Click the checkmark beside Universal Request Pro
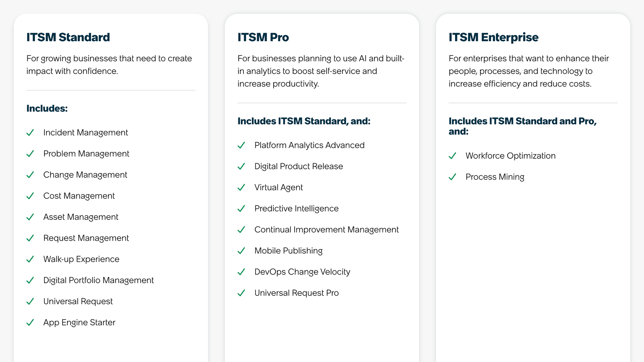This screenshot has width=644, height=362. coord(241,293)
